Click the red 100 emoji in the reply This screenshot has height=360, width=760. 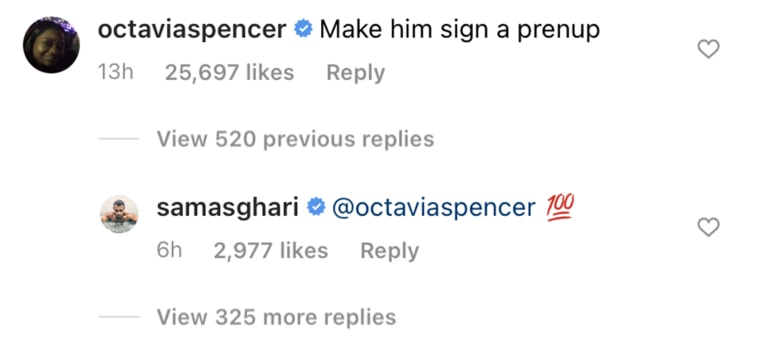coord(560,207)
